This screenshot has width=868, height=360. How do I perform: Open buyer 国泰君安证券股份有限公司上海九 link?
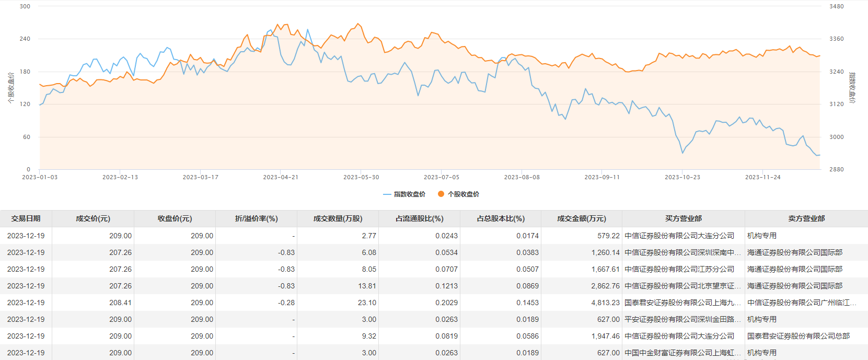click(682, 303)
